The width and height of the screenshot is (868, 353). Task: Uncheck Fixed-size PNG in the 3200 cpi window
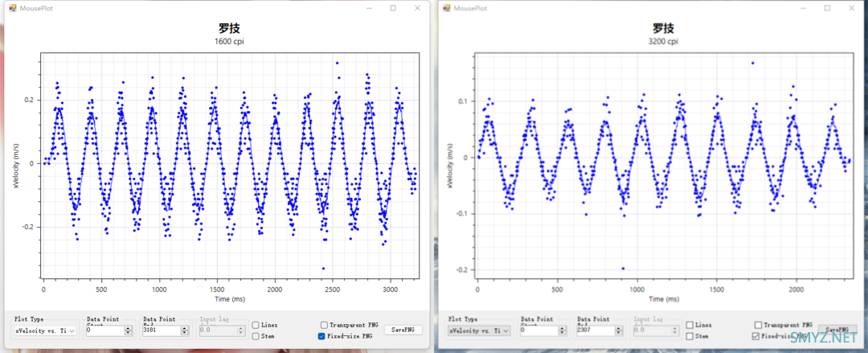755,336
